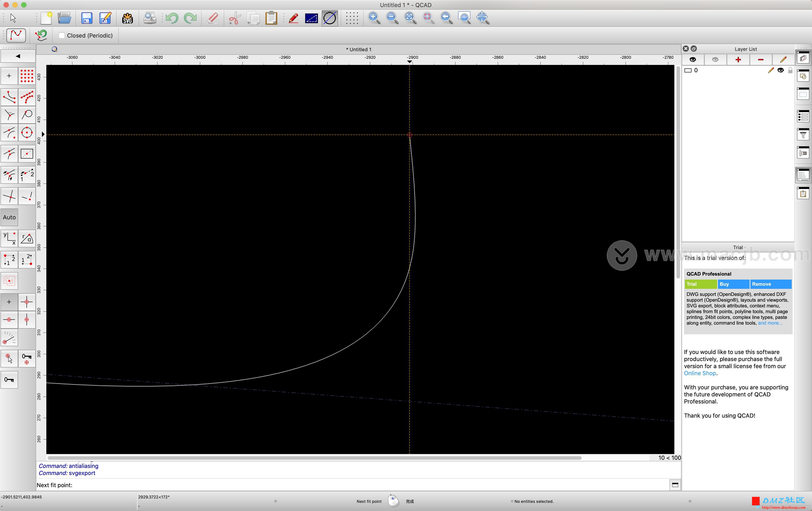Undo the last action
812x511 pixels.
pos(172,18)
